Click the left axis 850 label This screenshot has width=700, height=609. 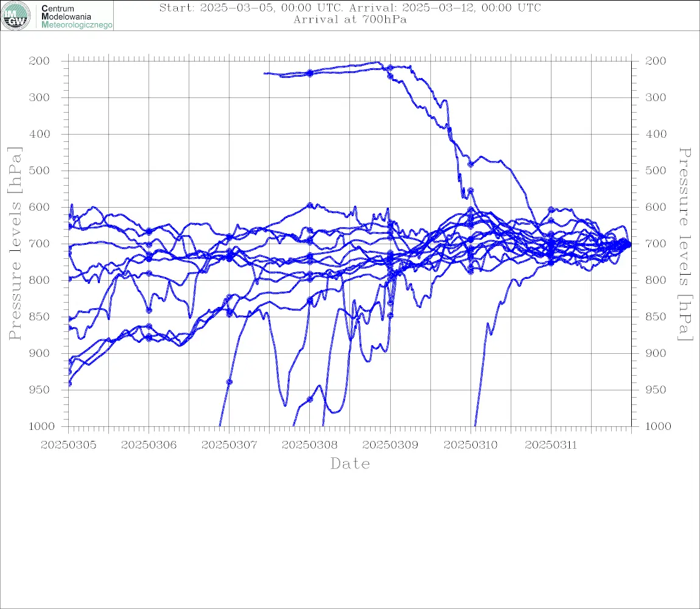click(40, 317)
